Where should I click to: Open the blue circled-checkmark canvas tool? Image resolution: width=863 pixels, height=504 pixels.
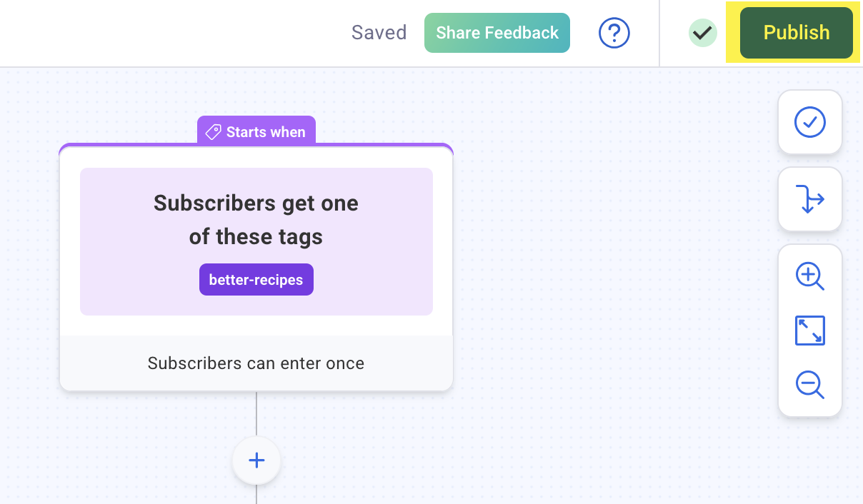pyautogui.click(x=809, y=122)
